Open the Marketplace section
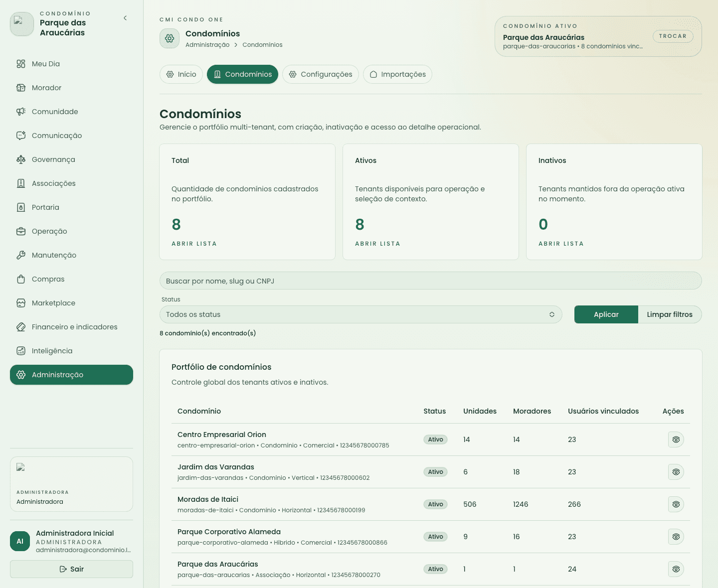Viewport: 718px width, 588px height. pos(71,303)
